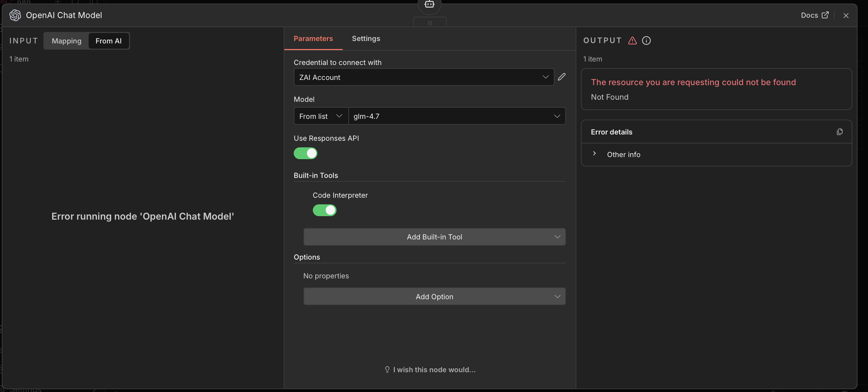Switch to the Settings tab
This screenshot has width=868, height=392.
366,39
